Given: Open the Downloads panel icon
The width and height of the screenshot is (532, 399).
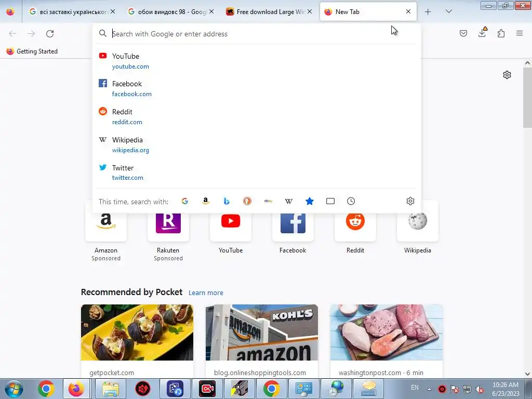Looking at the screenshot, I should click(x=482, y=33).
